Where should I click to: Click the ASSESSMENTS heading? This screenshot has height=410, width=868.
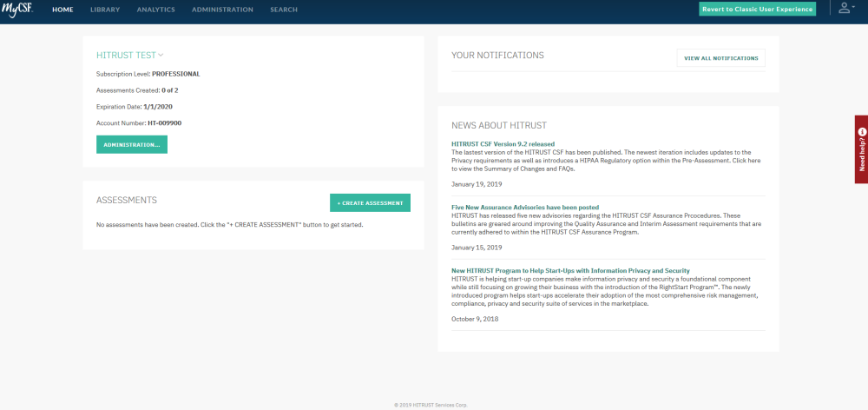pos(126,200)
